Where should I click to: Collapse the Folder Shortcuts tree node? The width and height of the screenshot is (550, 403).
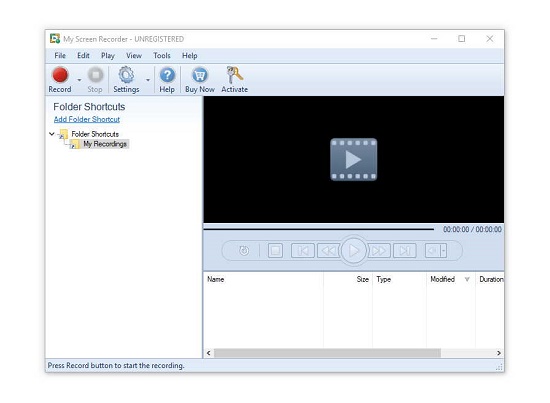pyautogui.click(x=52, y=134)
